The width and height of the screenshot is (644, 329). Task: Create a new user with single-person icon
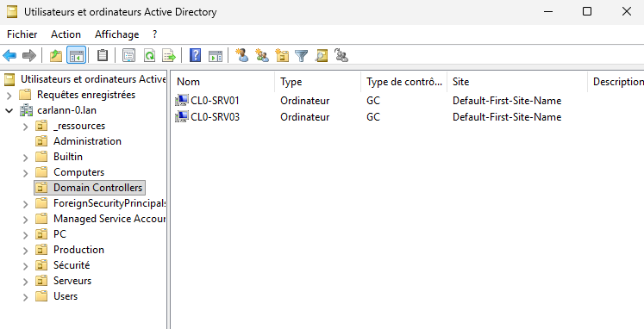coord(241,55)
